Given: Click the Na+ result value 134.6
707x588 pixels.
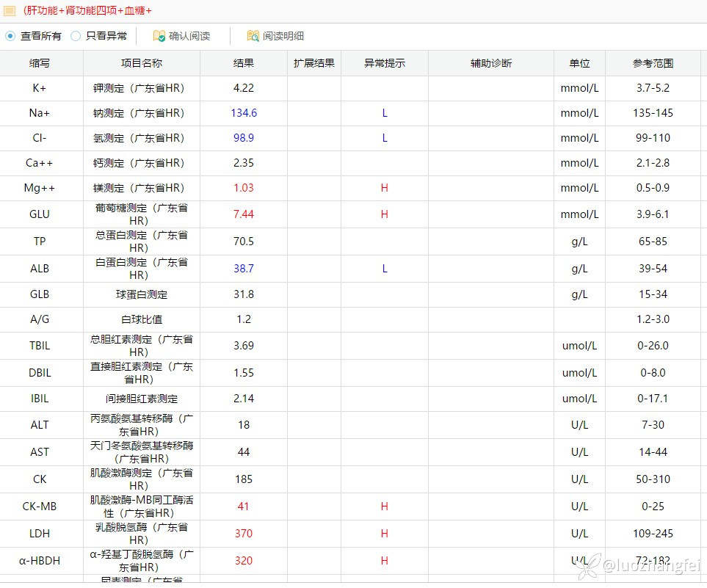Looking at the screenshot, I should coord(243,113).
